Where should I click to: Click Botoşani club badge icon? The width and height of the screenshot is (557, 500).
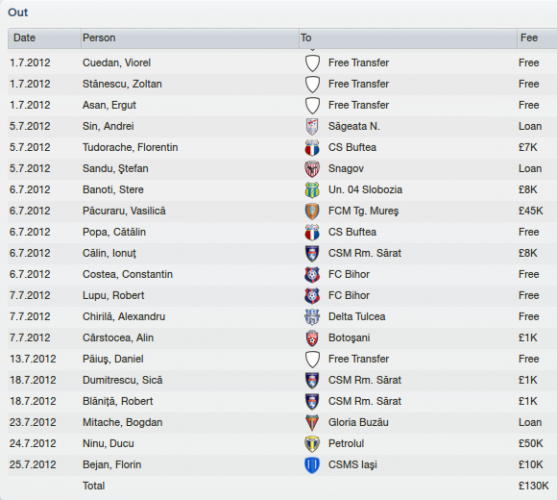pyautogui.click(x=312, y=338)
